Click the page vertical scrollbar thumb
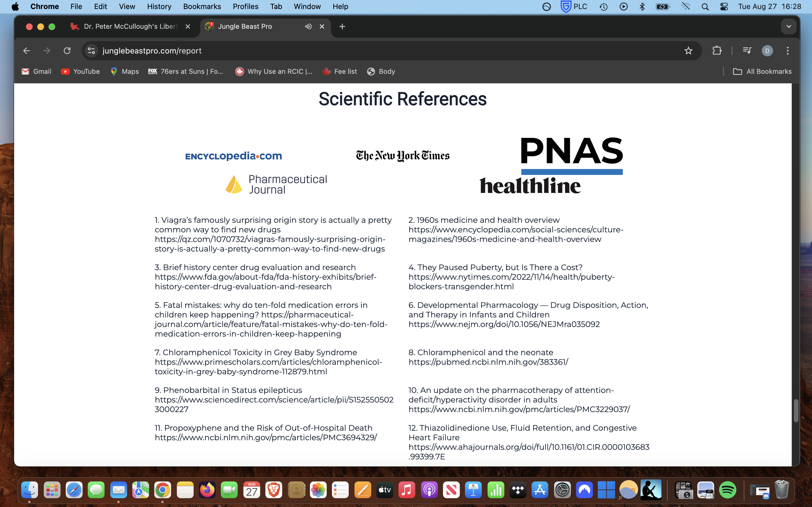The image size is (812, 507). pos(796,411)
